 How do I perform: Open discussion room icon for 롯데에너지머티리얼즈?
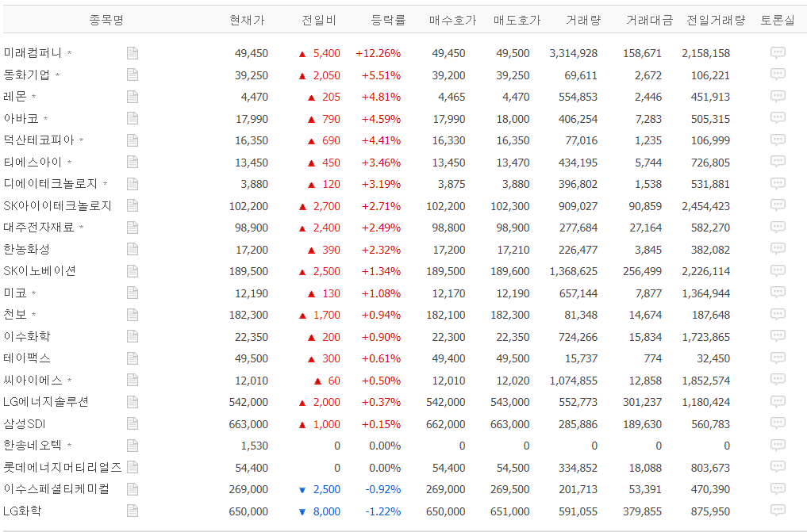778,468
